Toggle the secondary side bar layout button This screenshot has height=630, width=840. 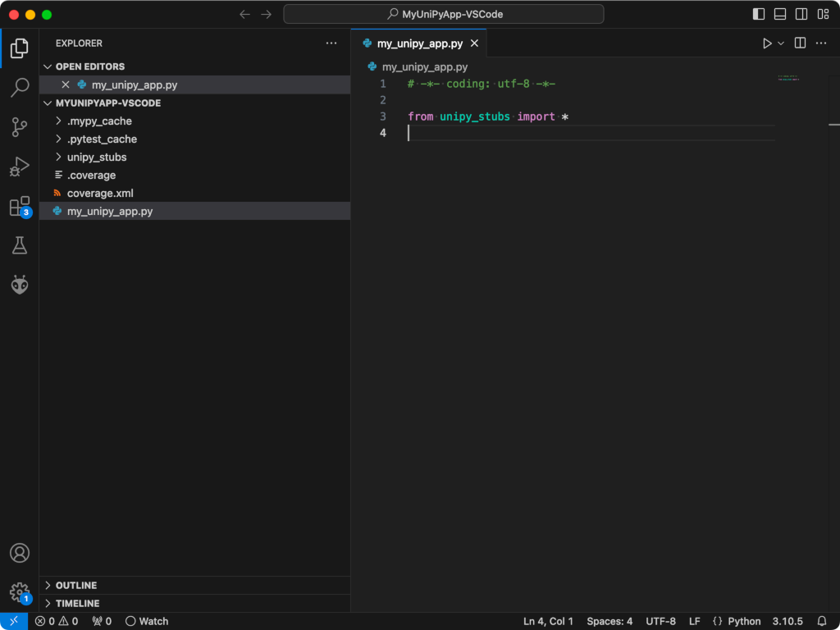(801, 14)
